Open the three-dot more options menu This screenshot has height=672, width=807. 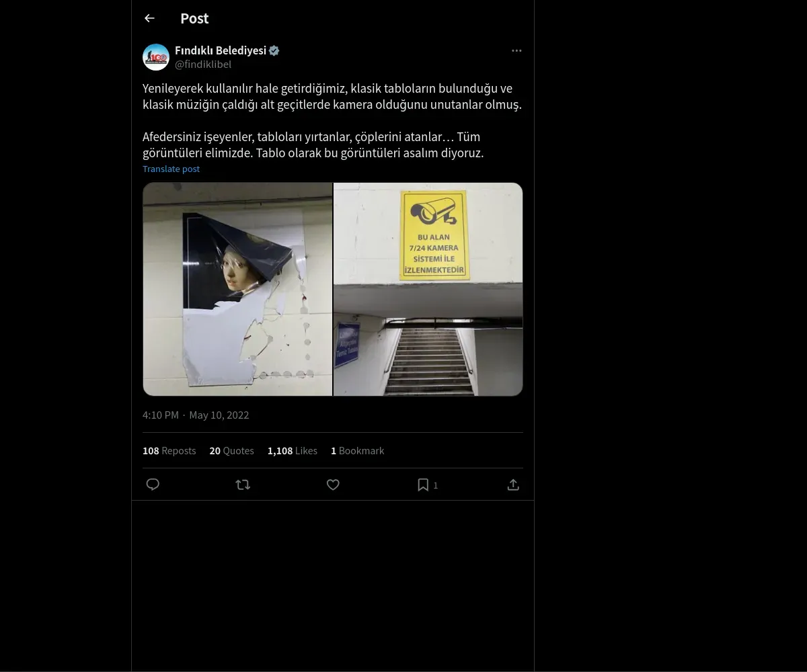click(516, 50)
